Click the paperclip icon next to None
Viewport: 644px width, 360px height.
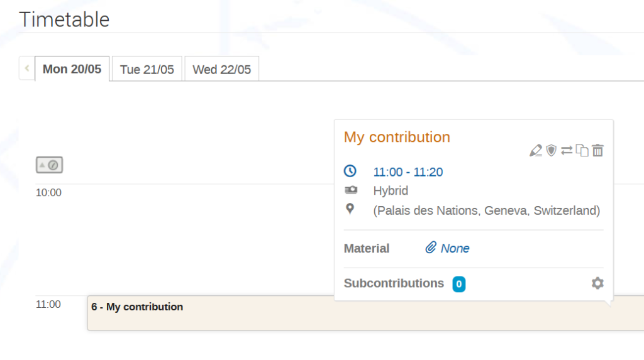tap(430, 248)
